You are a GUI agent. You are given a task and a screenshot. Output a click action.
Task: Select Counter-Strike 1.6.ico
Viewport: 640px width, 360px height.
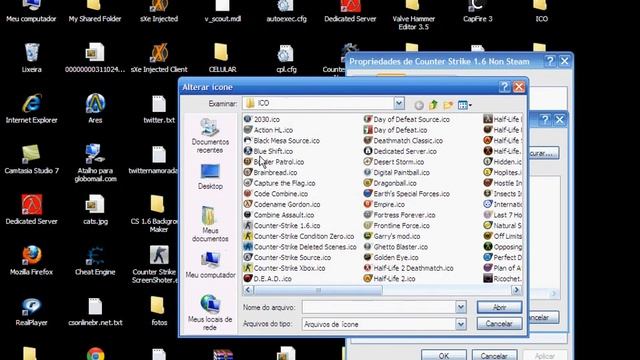coord(282,225)
